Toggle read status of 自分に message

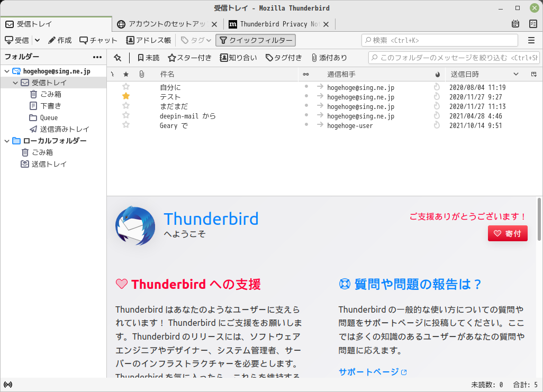306,87
